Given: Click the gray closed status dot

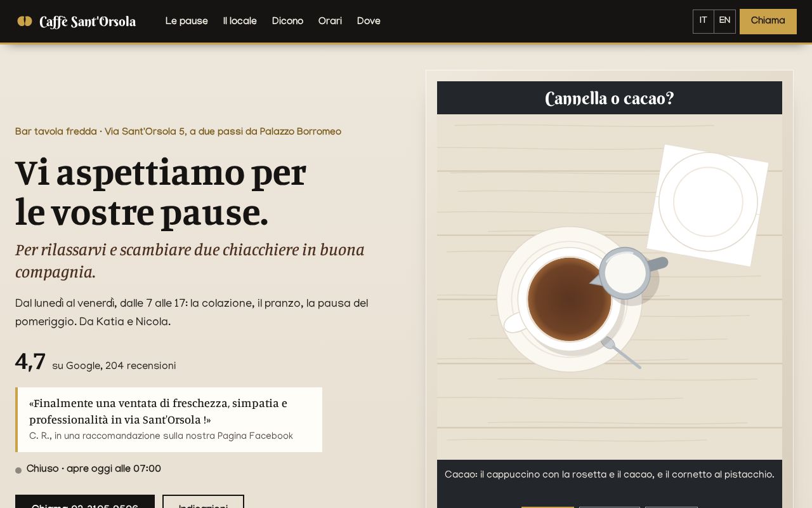Looking at the screenshot, I should point(18,471).
